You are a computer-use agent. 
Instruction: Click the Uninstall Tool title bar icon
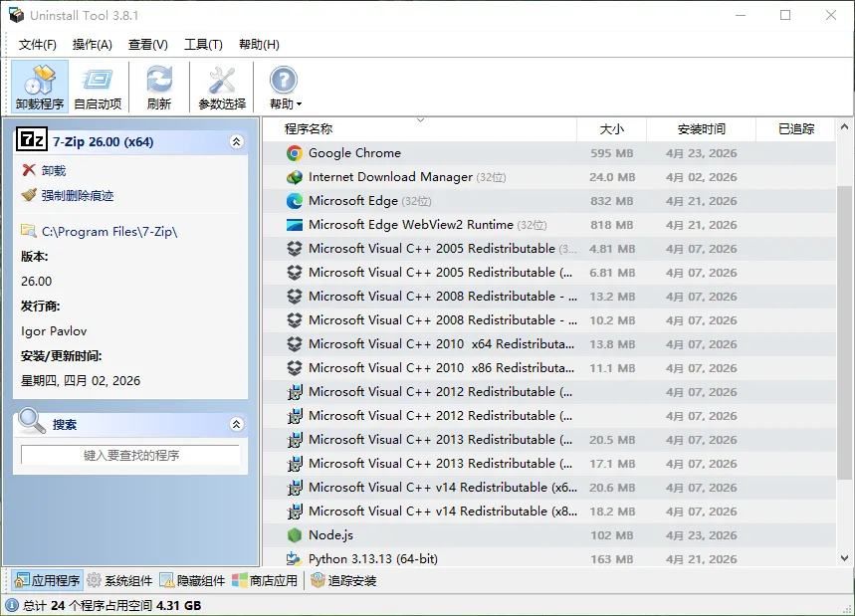(x=16, y=15)
